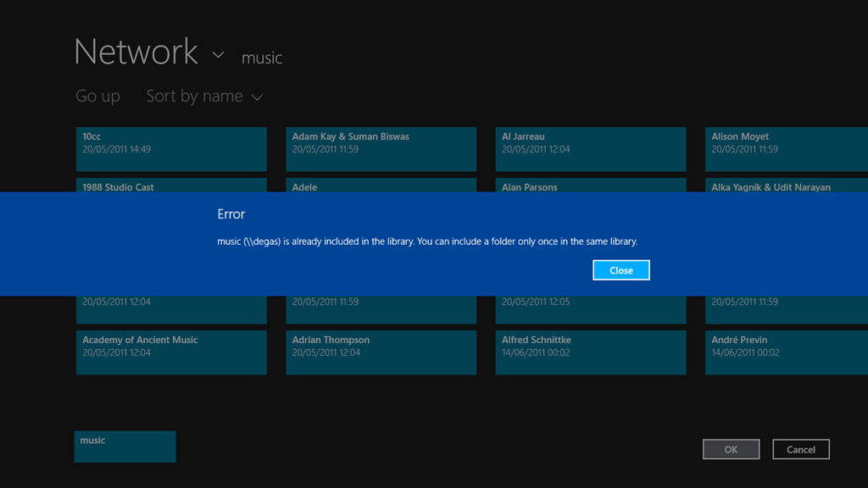The width and height of the screenshot is (868, 488).
Task: Expand the Network location dropdown chevron
Action: click(x=218, y=55)
